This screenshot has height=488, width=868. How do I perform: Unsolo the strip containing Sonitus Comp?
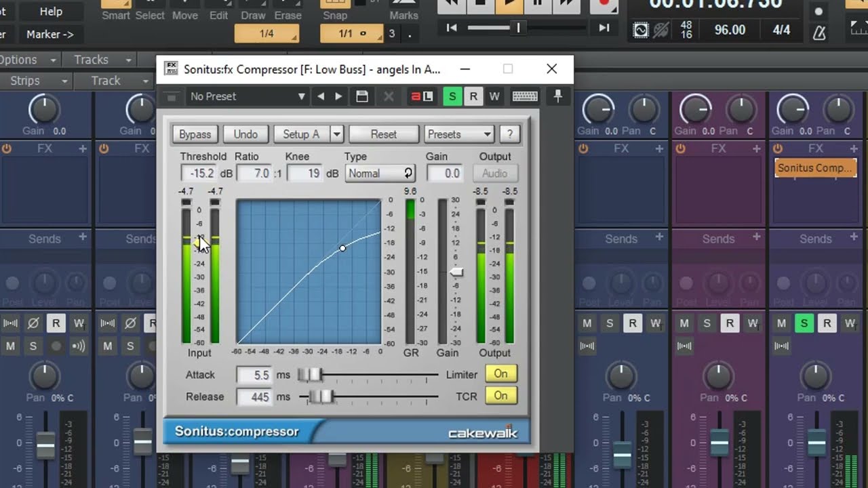804,324
